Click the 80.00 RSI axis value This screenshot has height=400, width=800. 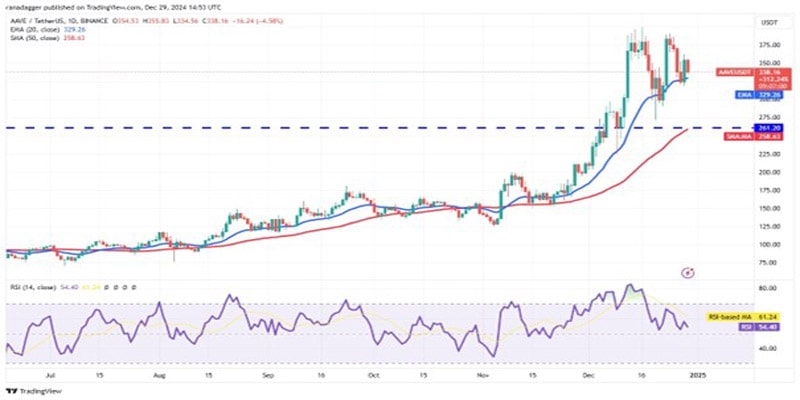pyautogui.click(x=769, y=288)
